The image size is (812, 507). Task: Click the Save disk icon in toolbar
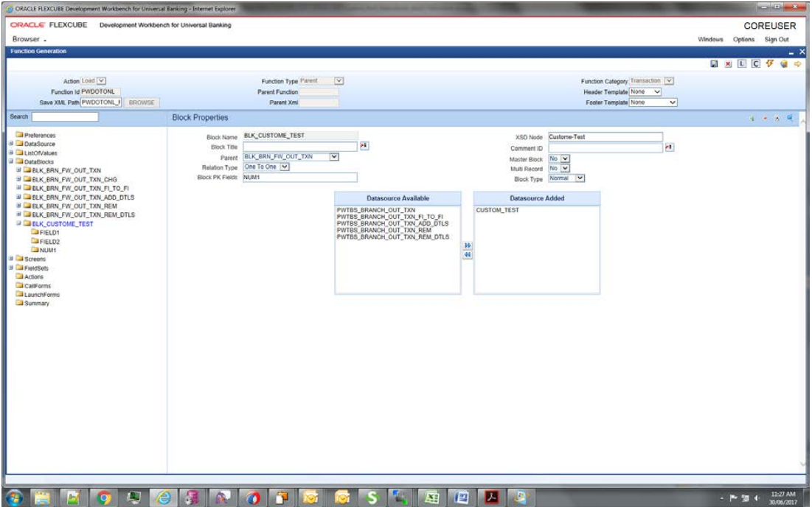(714, 63)
